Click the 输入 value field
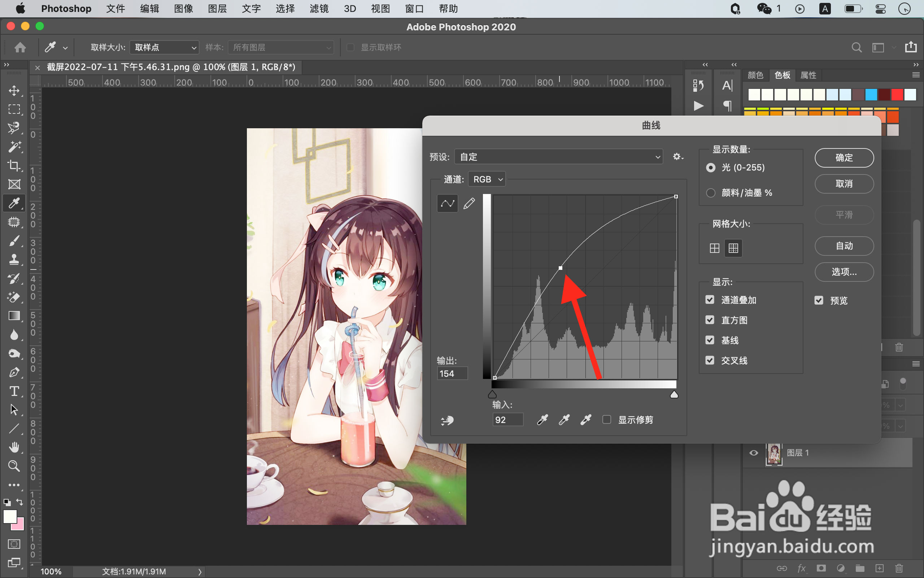 (508, 420)
